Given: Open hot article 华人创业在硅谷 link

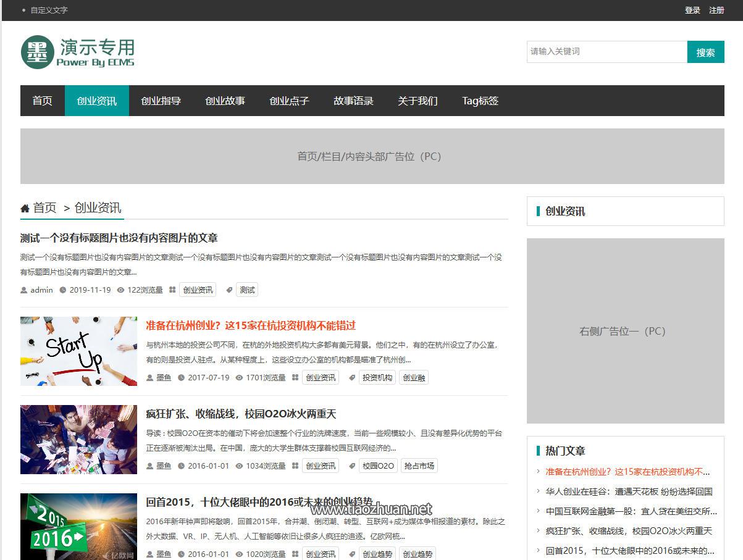Looking at the screenshot, I should [x=629, y=491].
